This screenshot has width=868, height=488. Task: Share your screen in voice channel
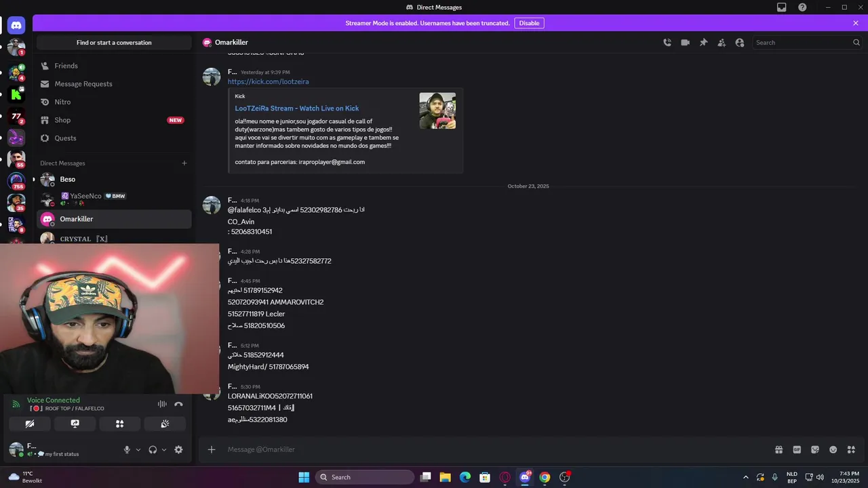75,424
